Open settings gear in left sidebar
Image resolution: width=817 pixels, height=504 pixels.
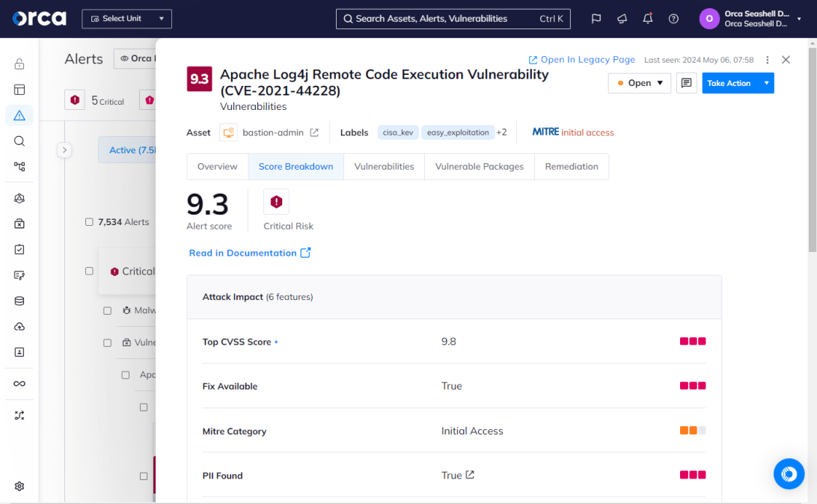pyautogui.click(x=19, y=486)
